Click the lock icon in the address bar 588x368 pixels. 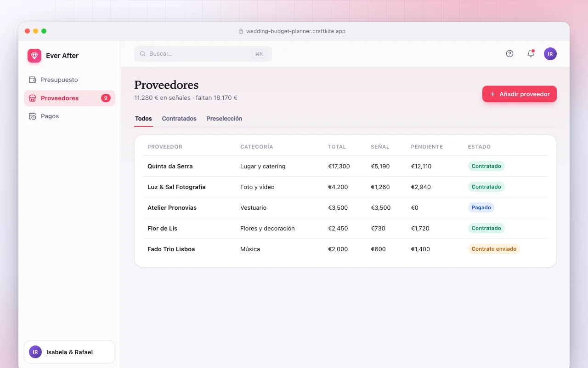pos(241,31)
